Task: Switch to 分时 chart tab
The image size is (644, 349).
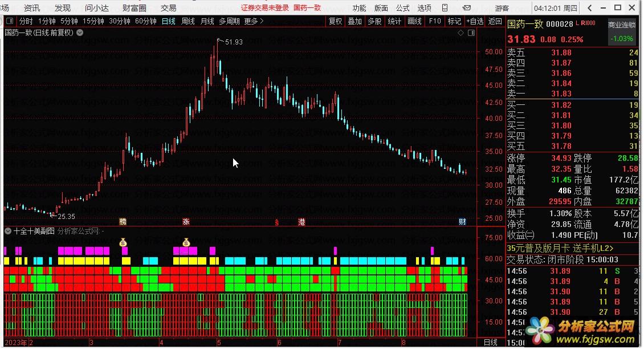Action: coord(26,21)
